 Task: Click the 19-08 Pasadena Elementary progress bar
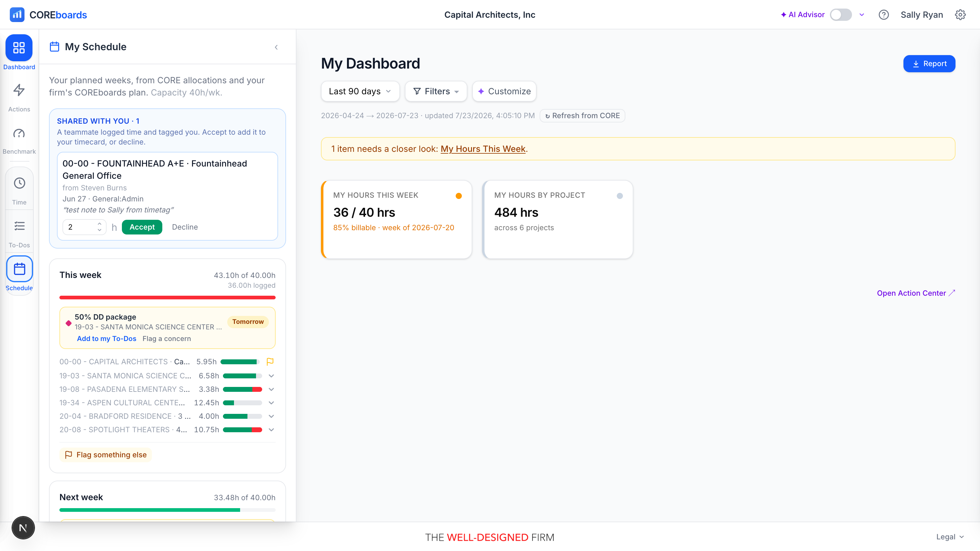coord(242,389)
